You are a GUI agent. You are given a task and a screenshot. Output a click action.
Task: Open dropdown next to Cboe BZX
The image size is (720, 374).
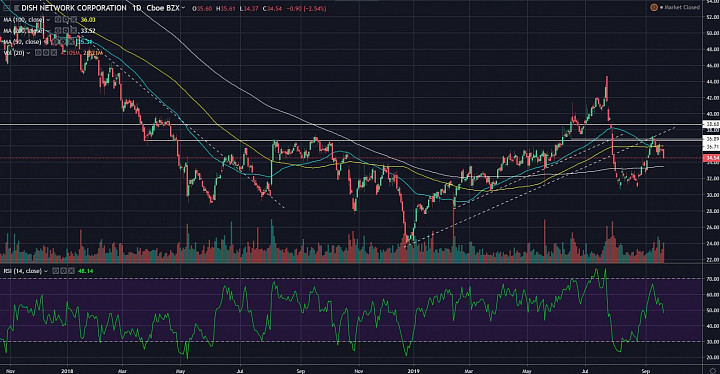point(183,8)
